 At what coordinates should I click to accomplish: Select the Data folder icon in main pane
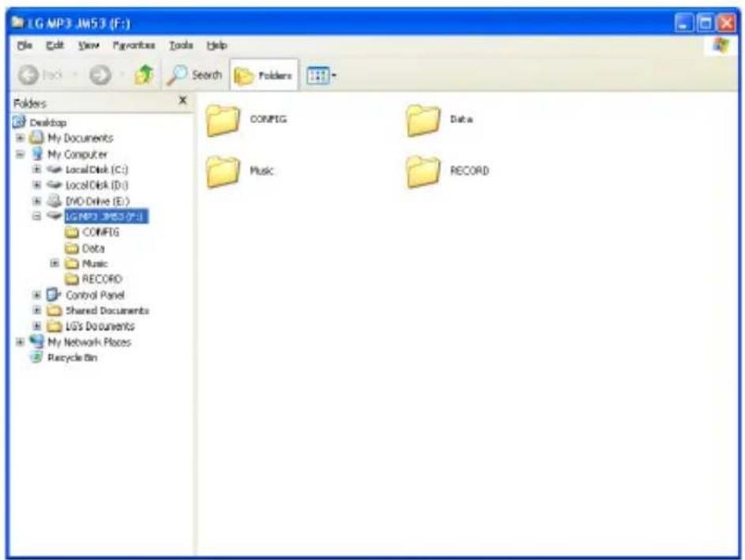[x=423, y=120]
